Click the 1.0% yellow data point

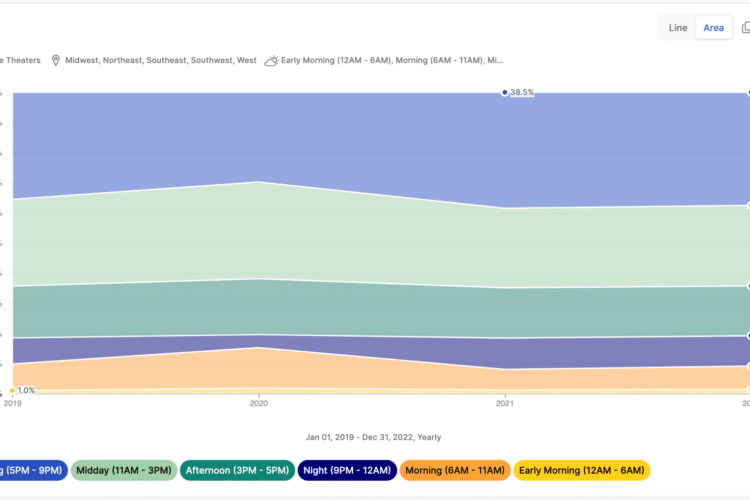[12, 390]
